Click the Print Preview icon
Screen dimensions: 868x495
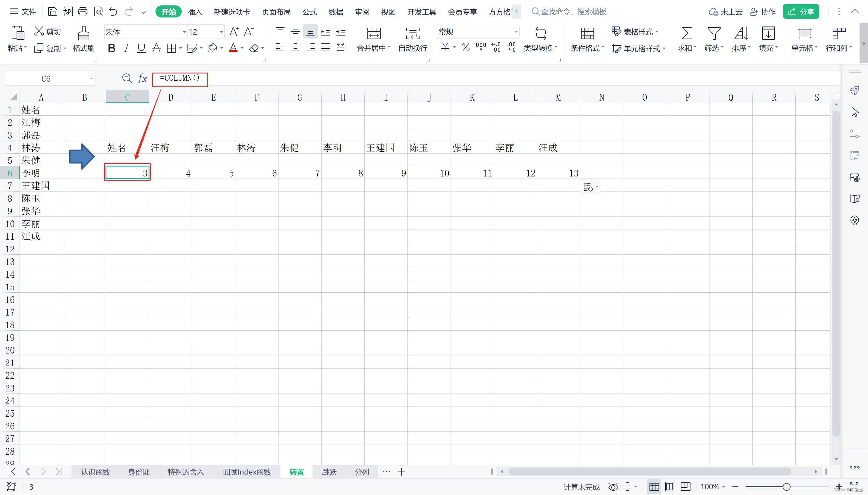tap(98, 12)
